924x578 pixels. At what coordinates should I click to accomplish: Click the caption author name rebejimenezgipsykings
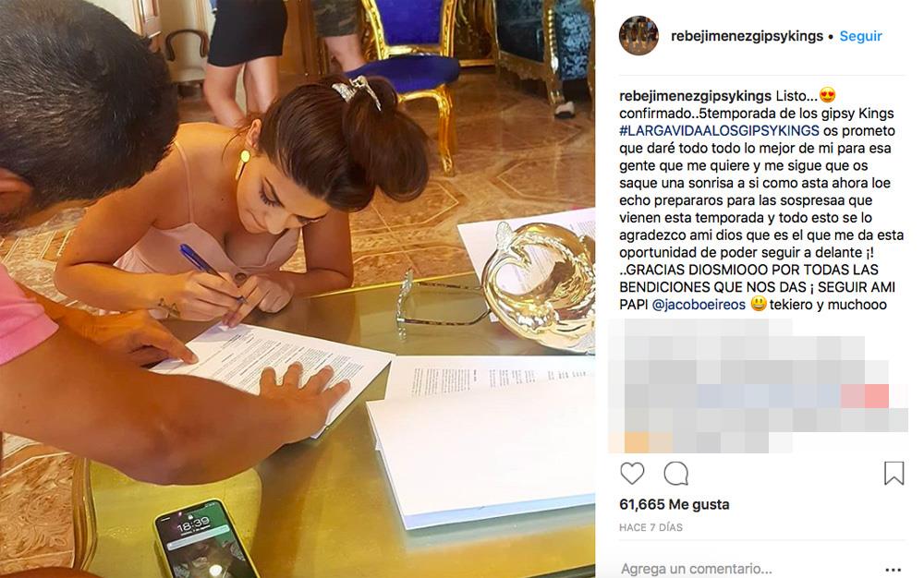point(696,96)
